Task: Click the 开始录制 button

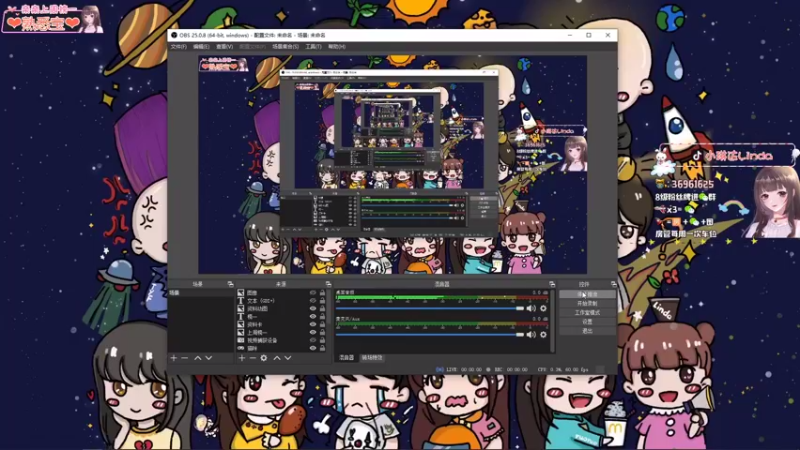Action: click(x=587, y=304)
